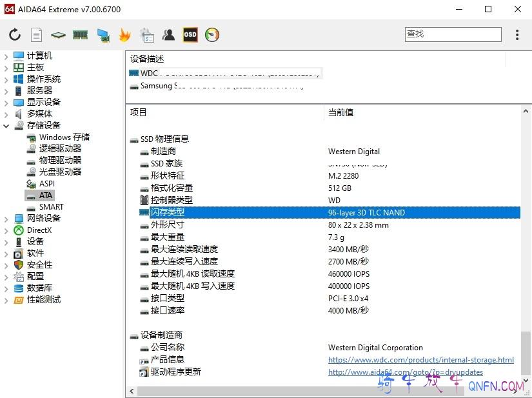Screen dimensions: 532x398
Task: Open the monitor diagnostics toolbar icon
Action: coord(103,35)
